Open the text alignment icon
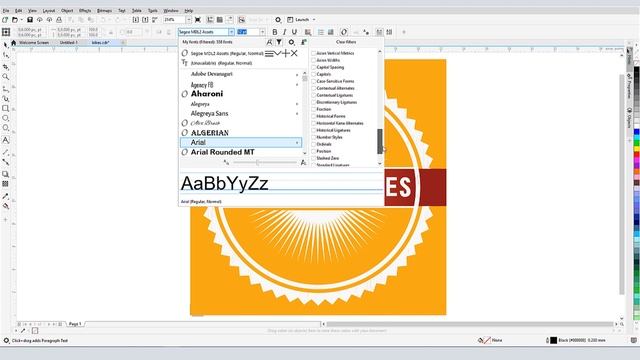The image size is (640, 360). (308, 32)
